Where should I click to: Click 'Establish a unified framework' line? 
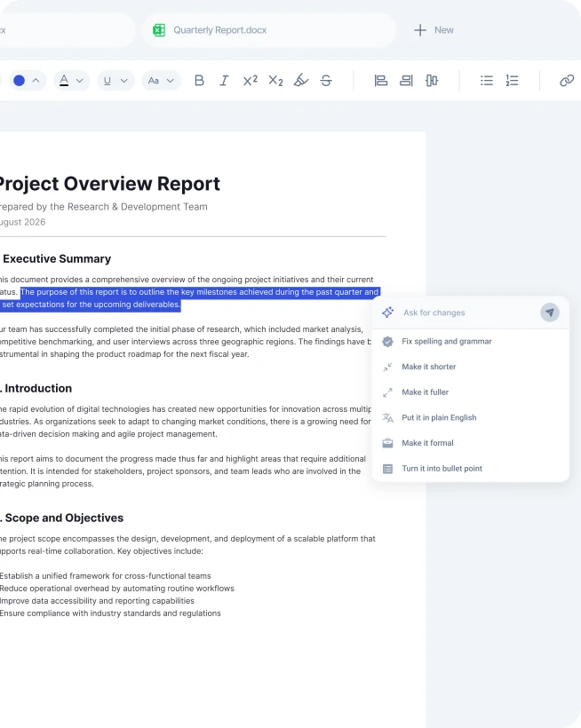coord(106,575)
